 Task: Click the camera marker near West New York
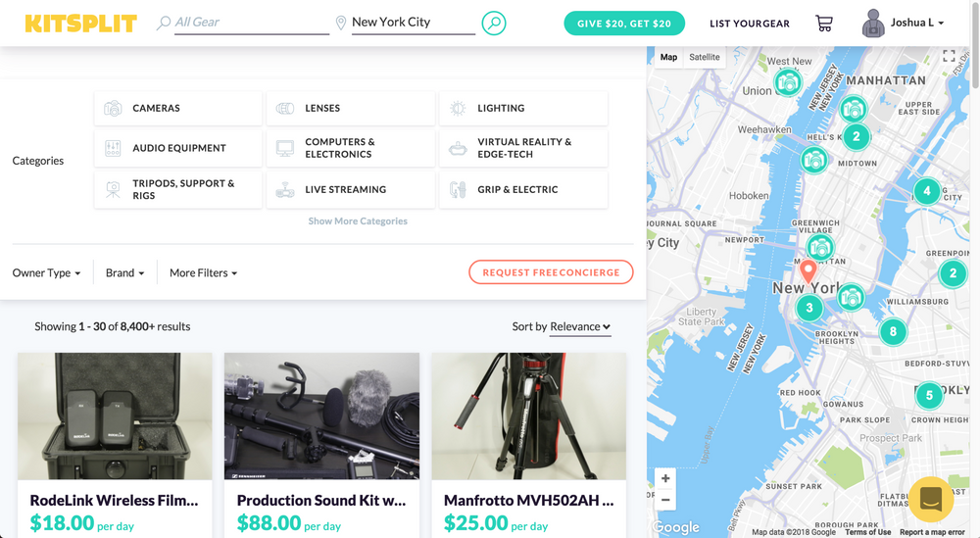point(788,82)
